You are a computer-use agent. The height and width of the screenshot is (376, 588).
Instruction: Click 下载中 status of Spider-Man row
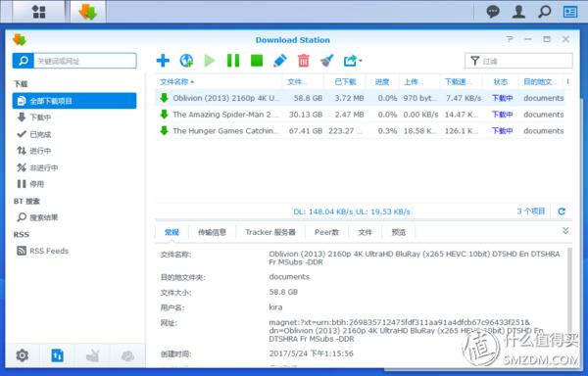502,115
